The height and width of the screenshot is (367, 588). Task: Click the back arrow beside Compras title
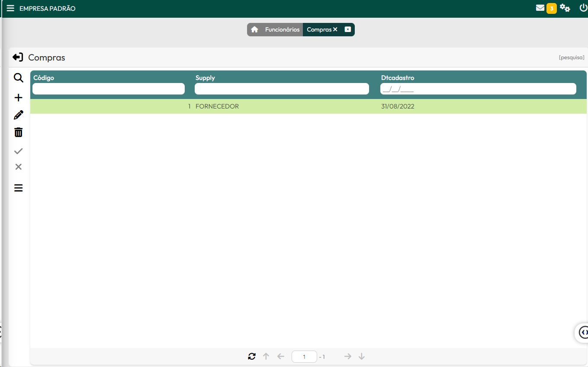(x=18, y=57)
